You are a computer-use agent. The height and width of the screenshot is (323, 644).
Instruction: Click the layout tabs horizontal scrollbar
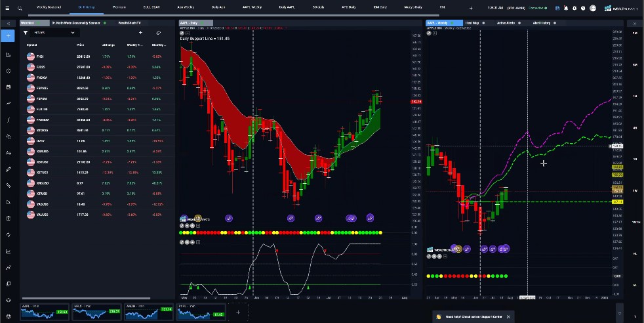point(234,15)
